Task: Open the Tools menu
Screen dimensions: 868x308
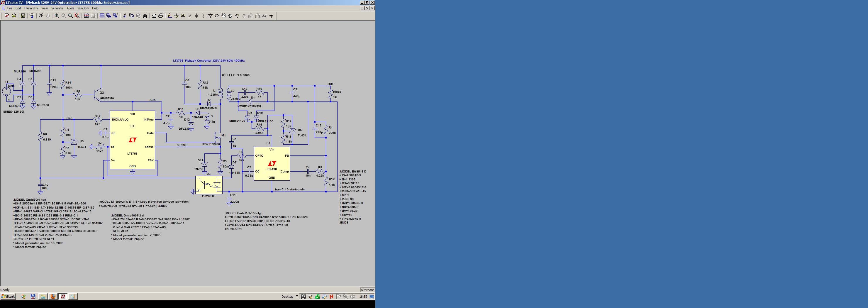Action: (x=70, y=9)
